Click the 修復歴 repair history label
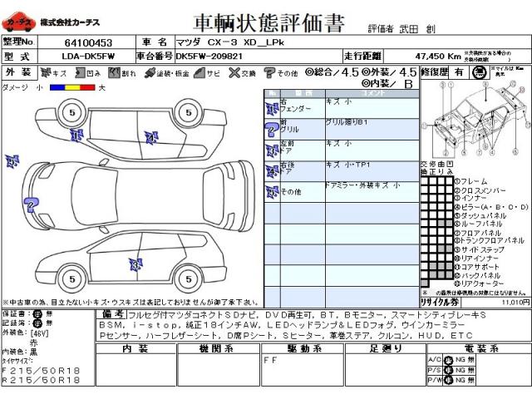Viewport: 532px width, 399px height. click(x=433, y=72)
